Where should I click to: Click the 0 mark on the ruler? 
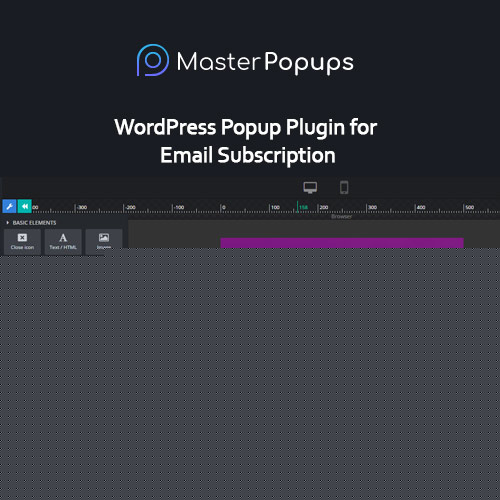point(223,207)
